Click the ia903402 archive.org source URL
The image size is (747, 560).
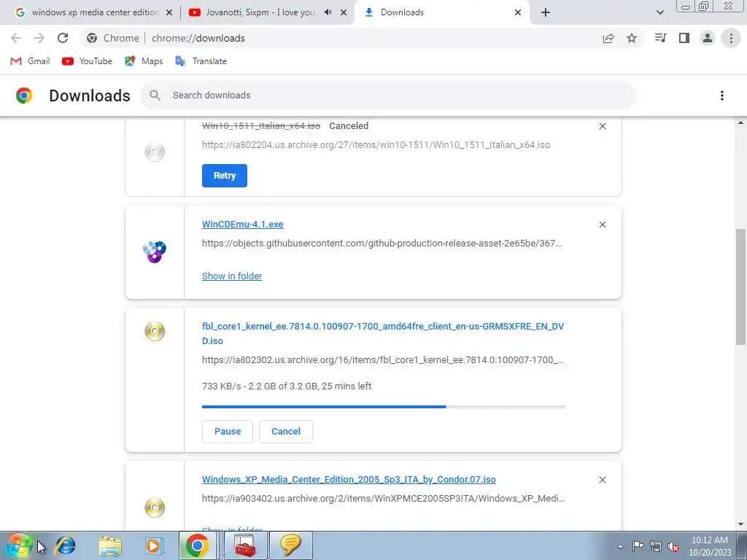pyautogui.click(x=384, y=499)
